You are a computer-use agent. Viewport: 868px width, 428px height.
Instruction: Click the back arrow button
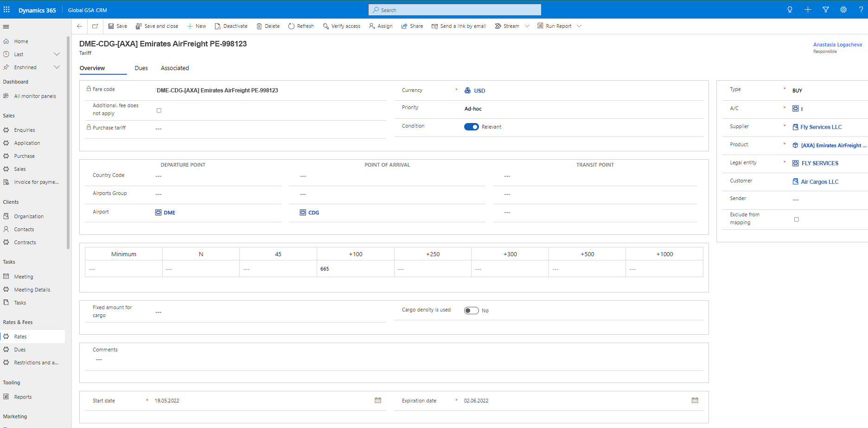[80, 26]
